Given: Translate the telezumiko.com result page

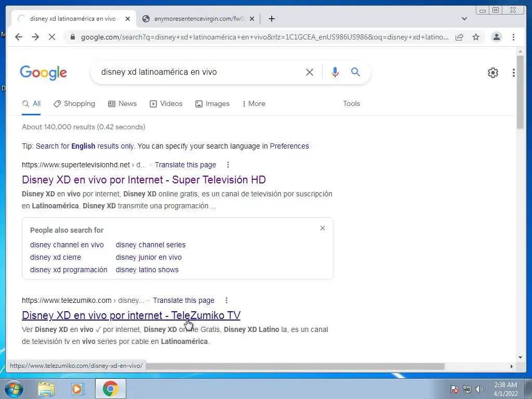Looking at the screenshot, I should pos(183,301).
